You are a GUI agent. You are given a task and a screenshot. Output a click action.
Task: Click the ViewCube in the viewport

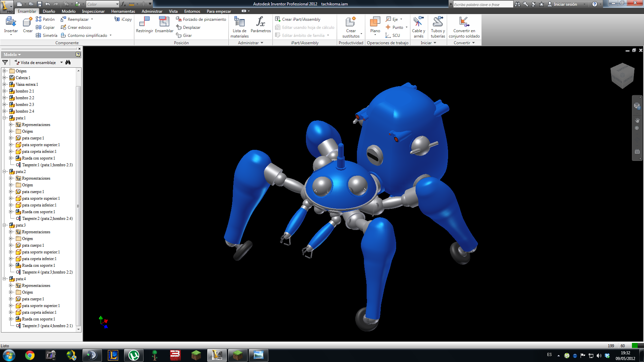(622, 76)
